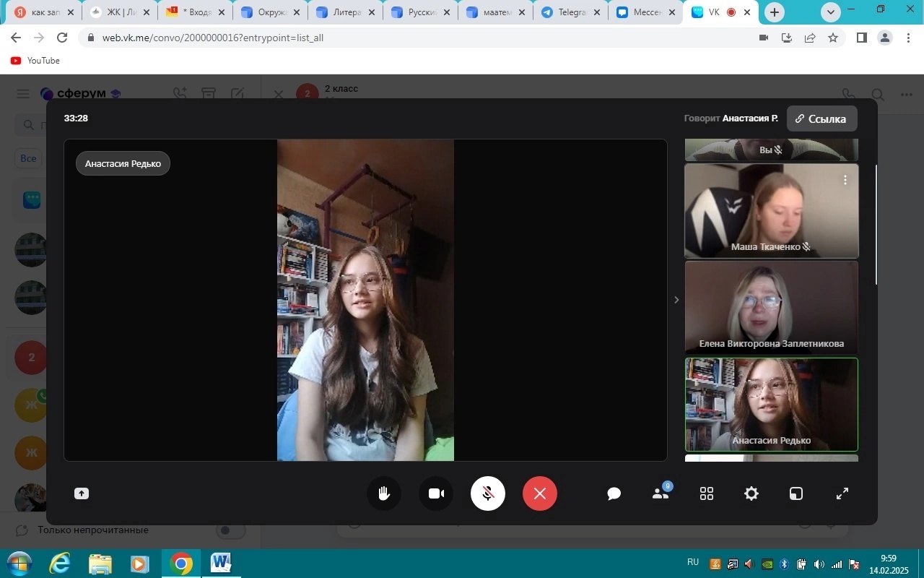
Task: Open the browser side panel icon
Action: tap(862, 38)
